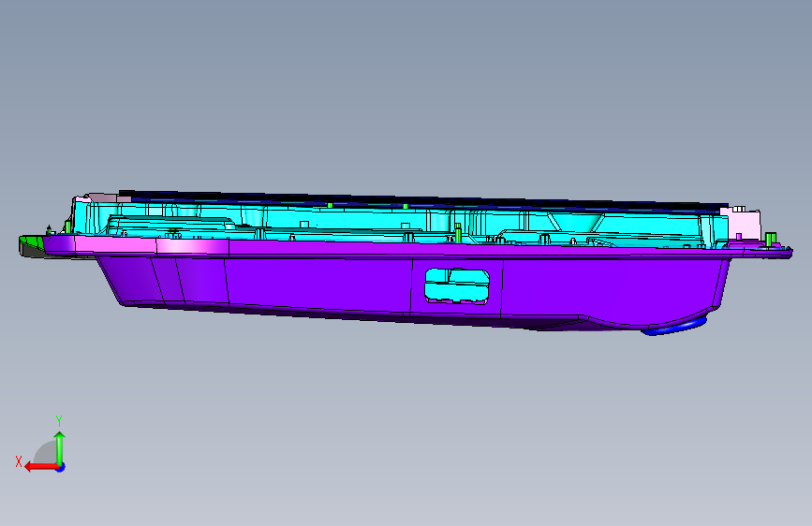
Task: Select the pale pink block at the right end
Action: [745, 223]
